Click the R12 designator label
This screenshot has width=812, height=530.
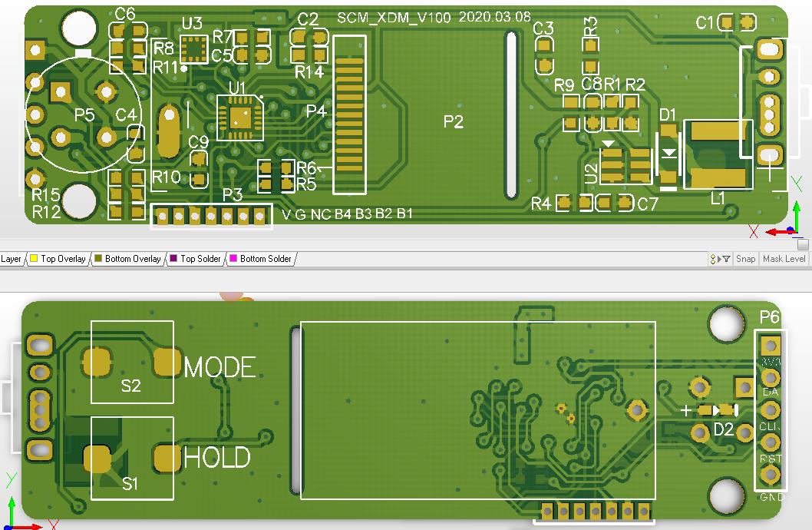tap(46, 211)
